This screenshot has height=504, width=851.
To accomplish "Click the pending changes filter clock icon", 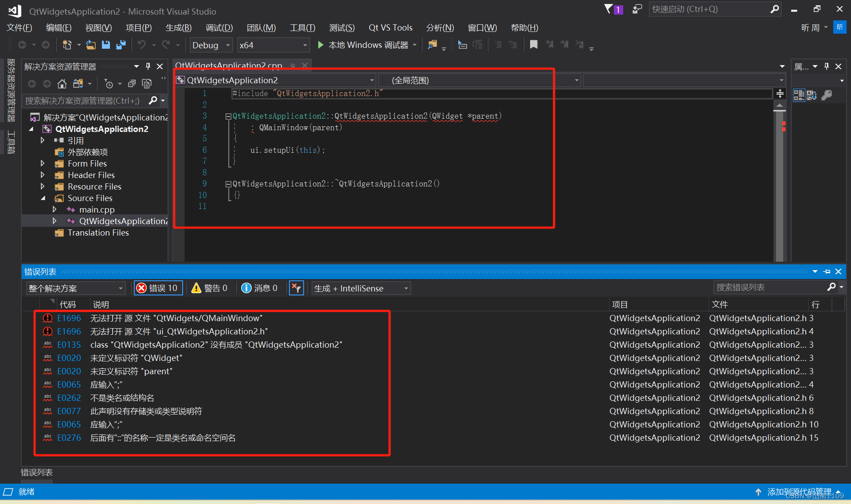I will tap(108, 84).
